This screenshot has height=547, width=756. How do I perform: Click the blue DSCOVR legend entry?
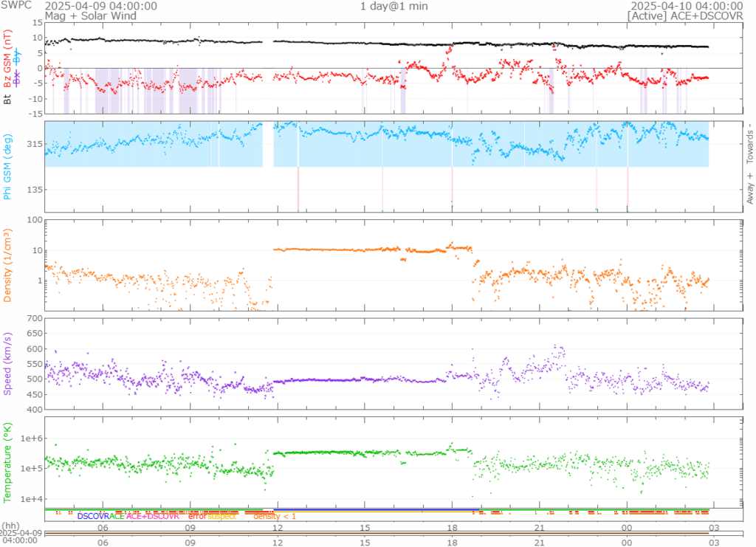click(93, 517)
